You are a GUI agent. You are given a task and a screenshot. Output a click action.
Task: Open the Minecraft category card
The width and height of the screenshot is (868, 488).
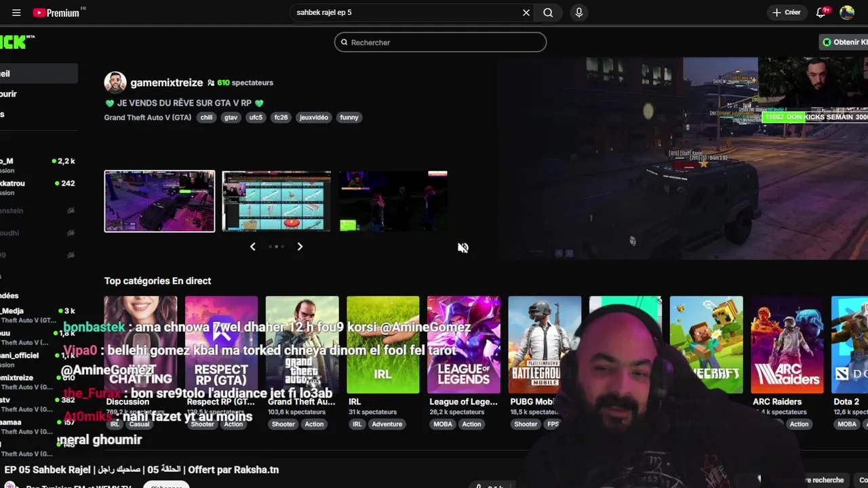click(706, 344)
